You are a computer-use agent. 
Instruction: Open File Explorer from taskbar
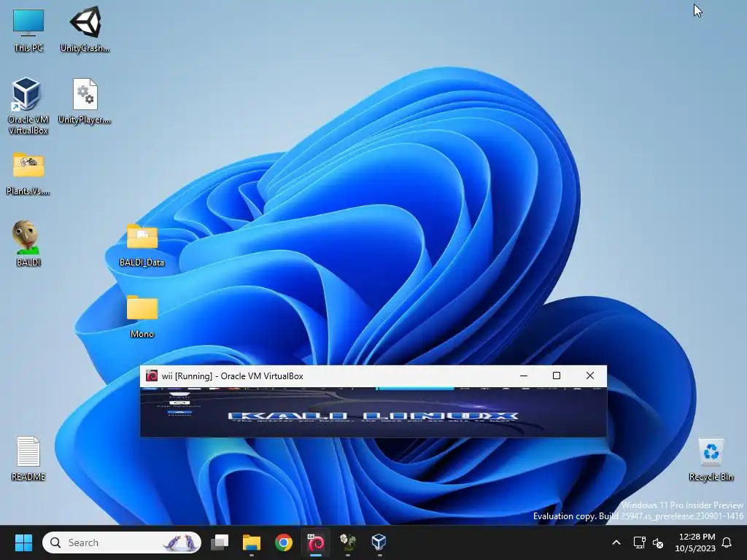pyautogui.click(x=252, y=542)
